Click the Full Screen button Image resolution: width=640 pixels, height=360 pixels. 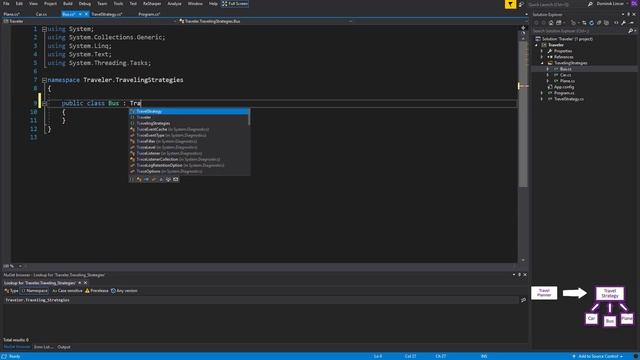235,4
